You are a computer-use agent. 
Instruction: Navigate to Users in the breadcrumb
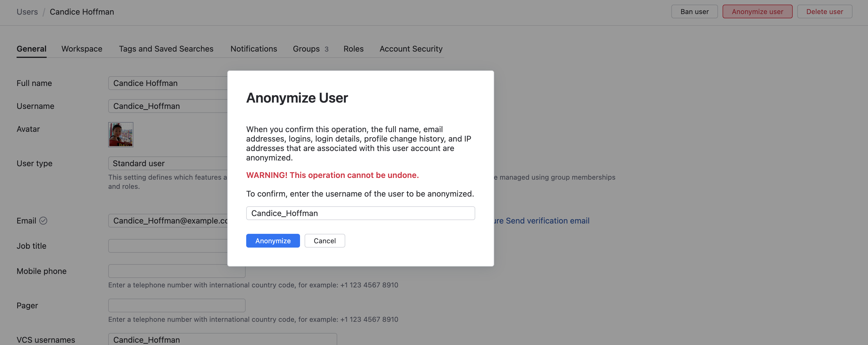(x=27, y=12)
